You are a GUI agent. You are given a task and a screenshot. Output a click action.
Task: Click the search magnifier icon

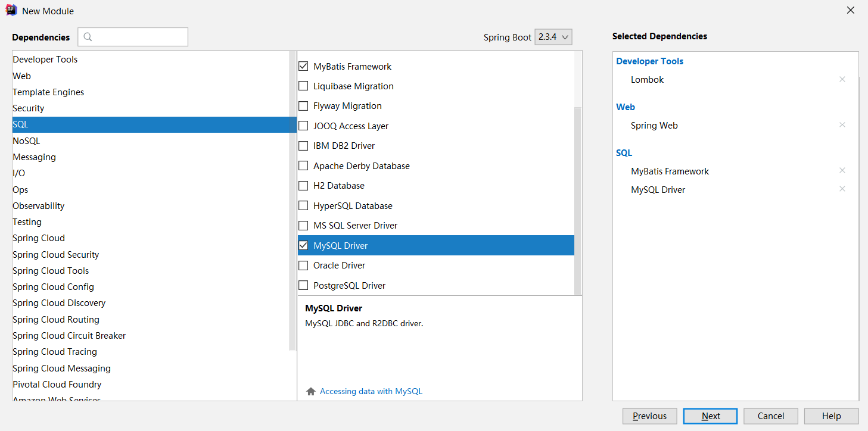(x=88, y=37)
